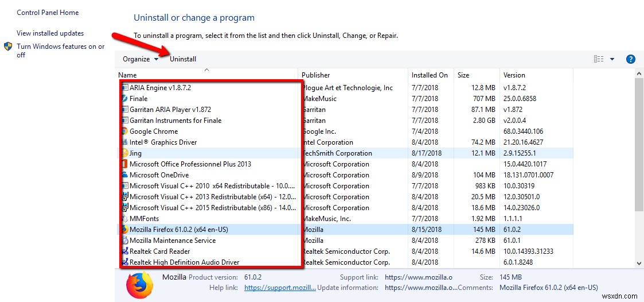Click the ARIA Engine v1.8.7.2 program icon
The width and height of the screenshot is (644, 302).
(126, 88)
